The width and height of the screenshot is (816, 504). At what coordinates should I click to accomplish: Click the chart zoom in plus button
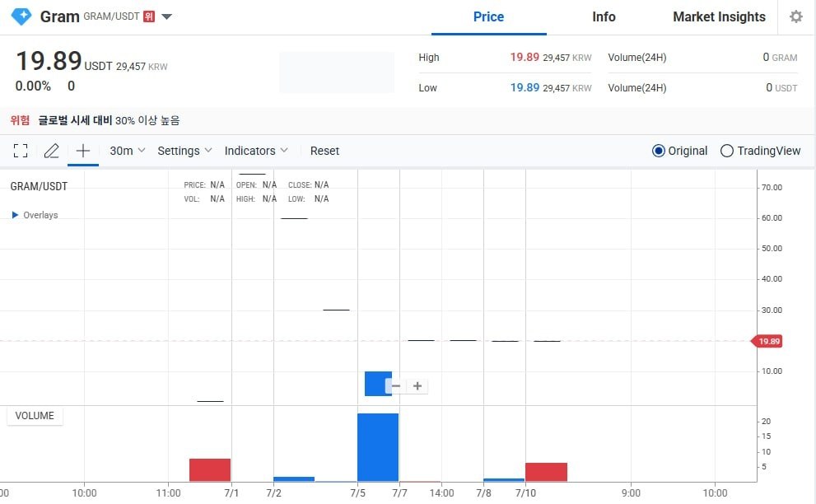point(417,385)
